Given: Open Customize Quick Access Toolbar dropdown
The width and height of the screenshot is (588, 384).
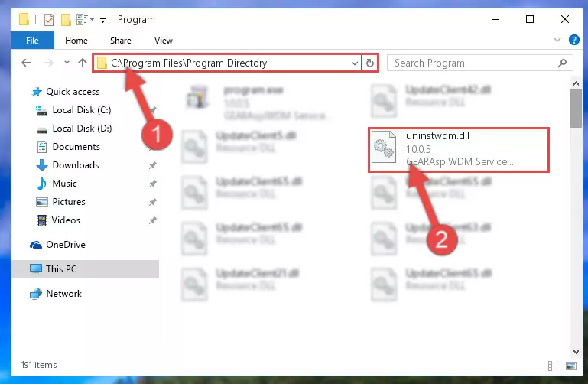Looking at the screenshot, I should tap(102, 20).
